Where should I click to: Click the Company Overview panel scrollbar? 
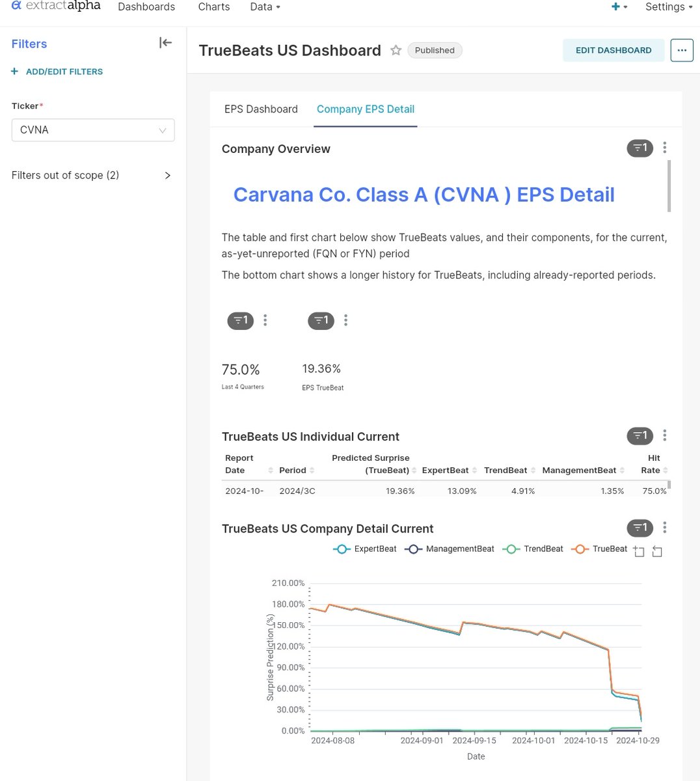(669, 186)
